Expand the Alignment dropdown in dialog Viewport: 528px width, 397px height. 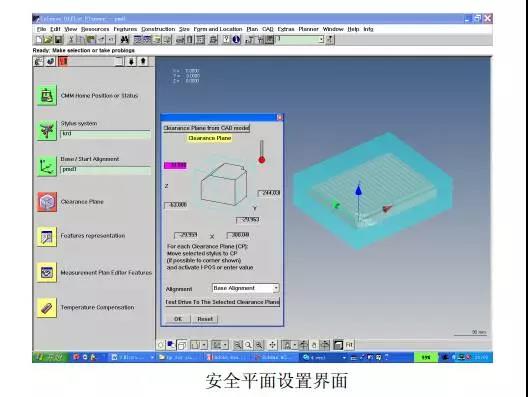coord(276,288)
